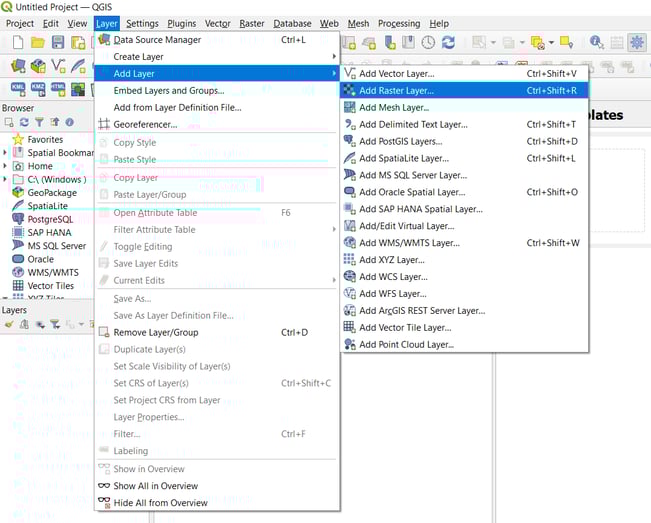Click the HTML export toolbar icon
The height and width of the screenshot is (523, 651).
[x=58, y=89]
